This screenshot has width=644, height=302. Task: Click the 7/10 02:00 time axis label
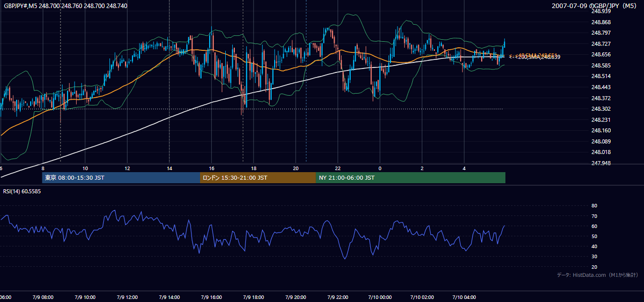422,297
